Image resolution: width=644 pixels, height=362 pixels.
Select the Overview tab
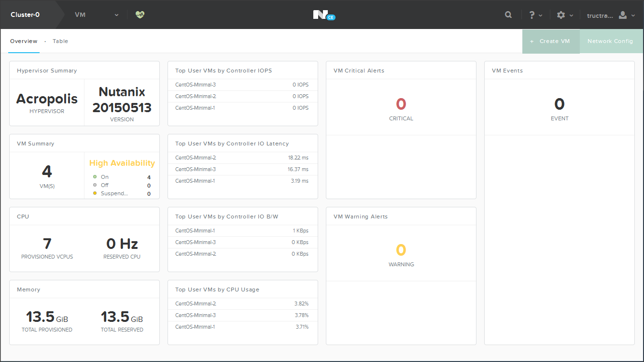[24, 41]
